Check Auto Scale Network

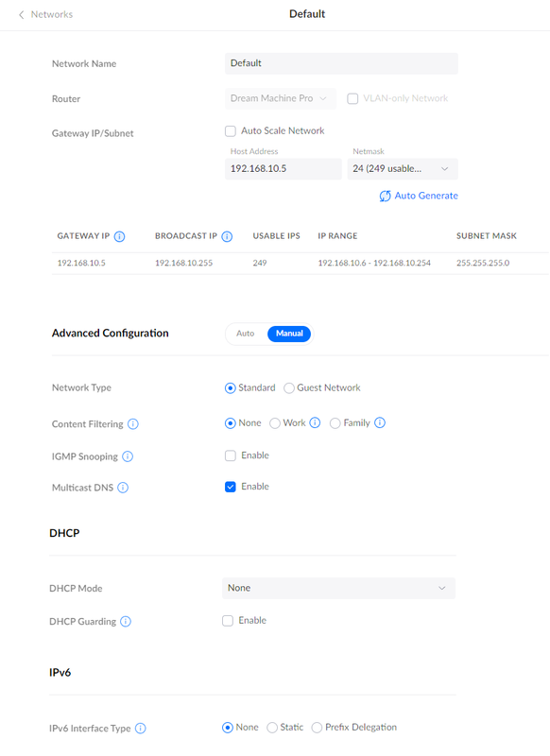pos(231,131)
